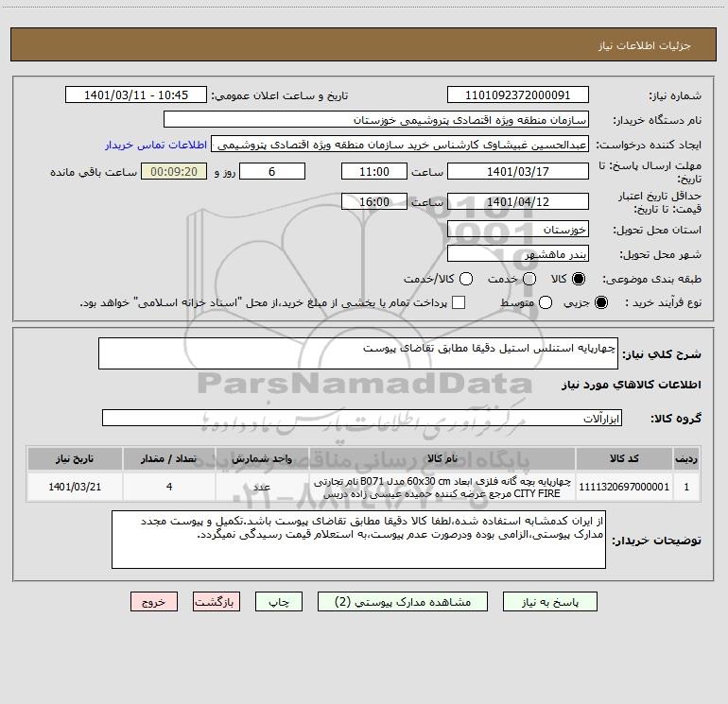Click the unit cell عدد
The image size is (728, 704).
tap(262, 487)
